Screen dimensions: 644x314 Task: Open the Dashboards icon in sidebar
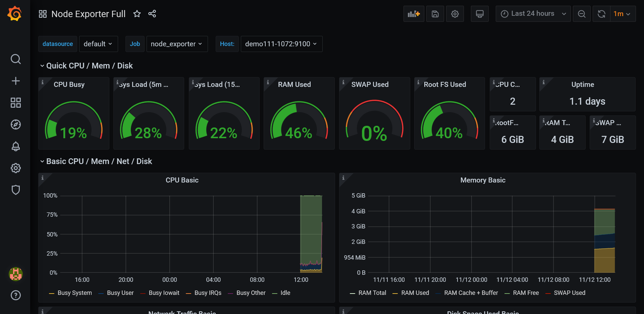point(15,103)
